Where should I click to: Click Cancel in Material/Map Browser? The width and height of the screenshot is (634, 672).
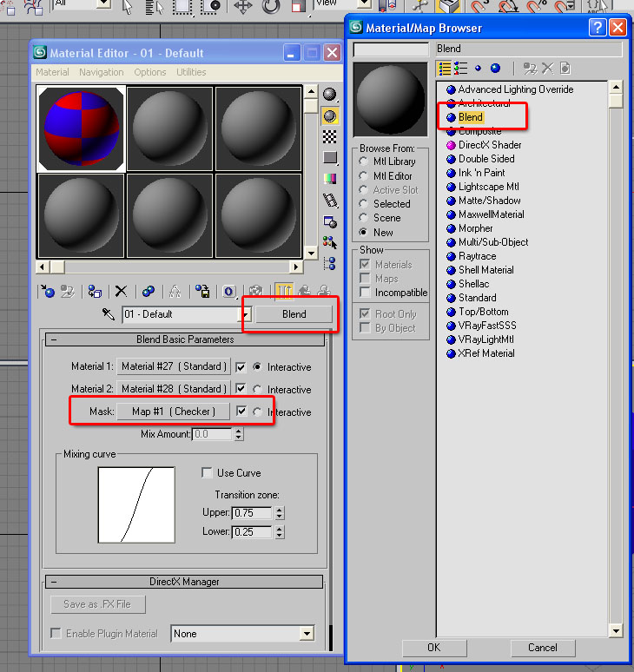(x=542, y=647)
